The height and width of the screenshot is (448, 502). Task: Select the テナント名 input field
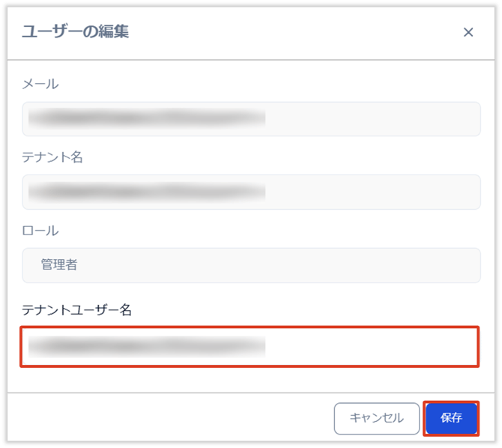click(x=251, y=192)
